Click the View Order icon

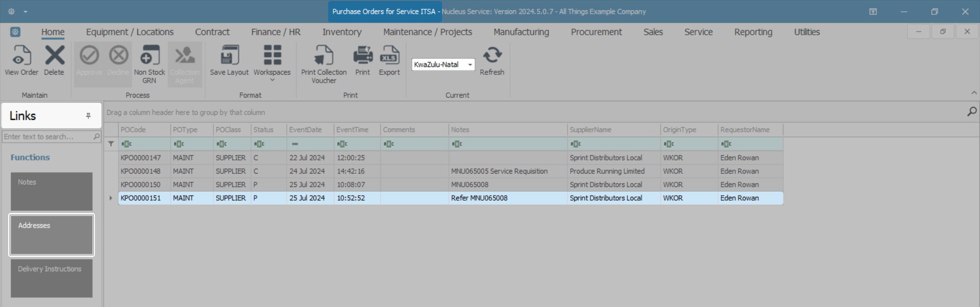pyautogui.click(x=21, y=56)
